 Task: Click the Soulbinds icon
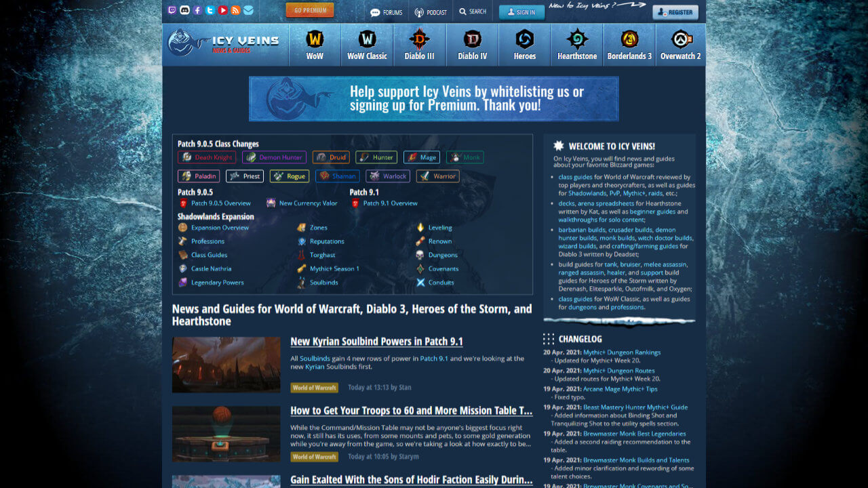coord(302,282)
